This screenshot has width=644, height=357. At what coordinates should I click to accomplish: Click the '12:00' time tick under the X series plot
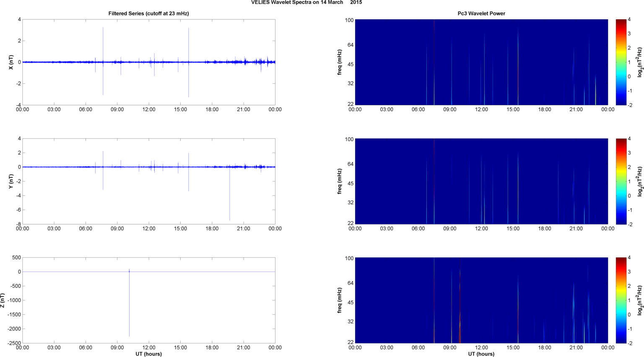(x=149, y=109)
